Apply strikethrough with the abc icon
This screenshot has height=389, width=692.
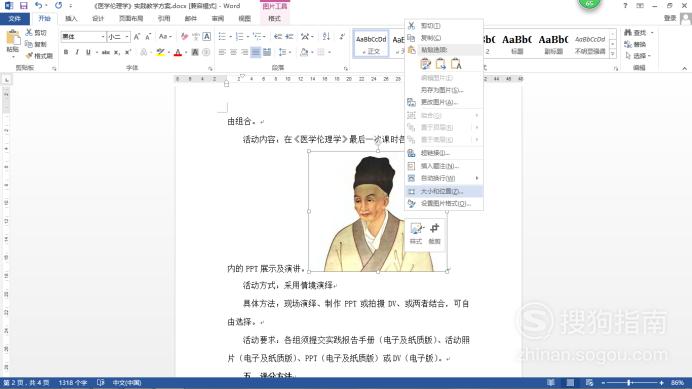click(105, 53)
